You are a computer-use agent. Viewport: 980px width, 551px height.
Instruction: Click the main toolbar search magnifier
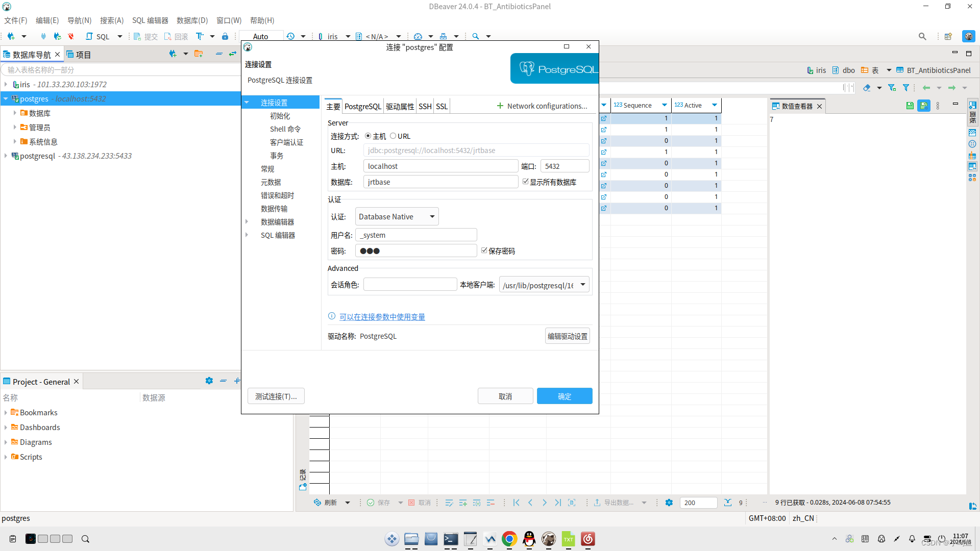click(475, 36)
